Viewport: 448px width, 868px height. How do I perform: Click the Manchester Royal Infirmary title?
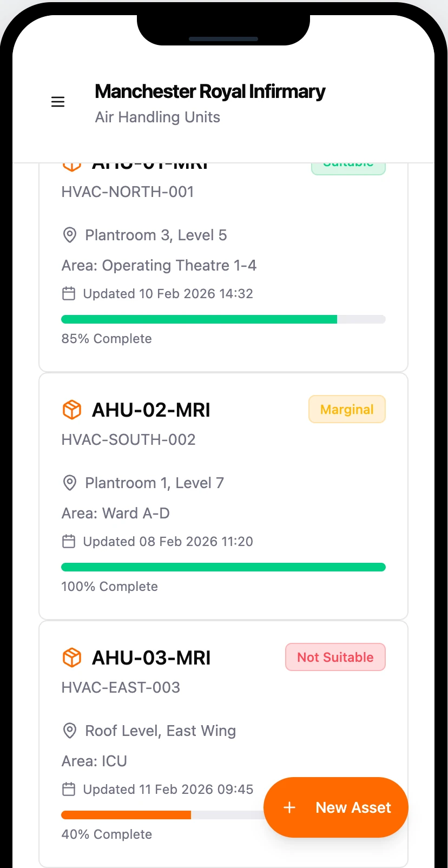coord(210,91)
